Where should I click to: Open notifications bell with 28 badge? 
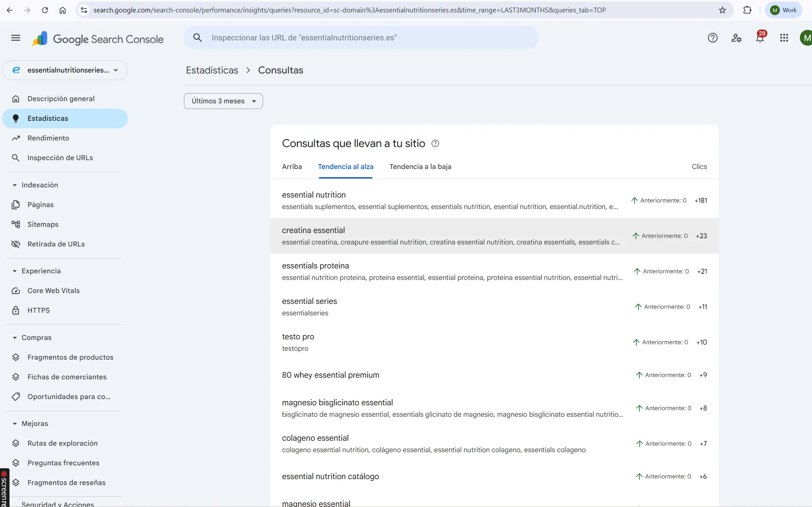(x=760, y=37)
